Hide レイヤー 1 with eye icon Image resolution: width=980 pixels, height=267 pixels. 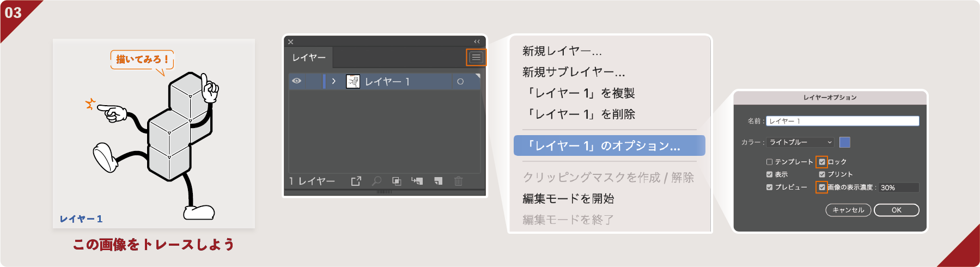point(296,81)
